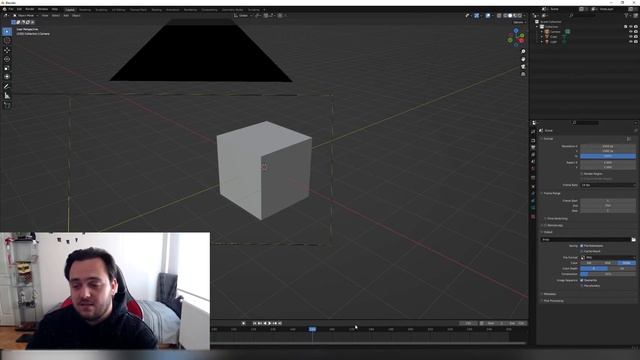Switch to rendered viewport shading

[520, 16]
